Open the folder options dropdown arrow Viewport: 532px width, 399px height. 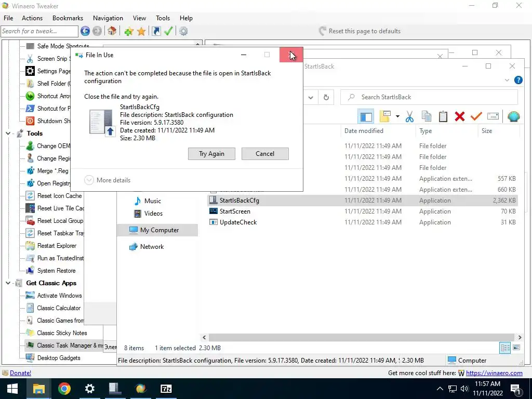click(x=397, y=117)
